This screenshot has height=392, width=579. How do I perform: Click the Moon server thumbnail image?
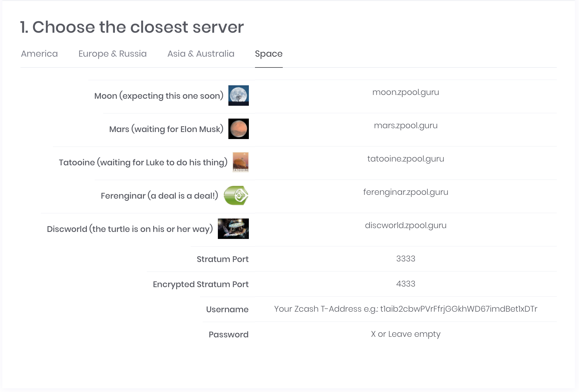click(238, 96)
